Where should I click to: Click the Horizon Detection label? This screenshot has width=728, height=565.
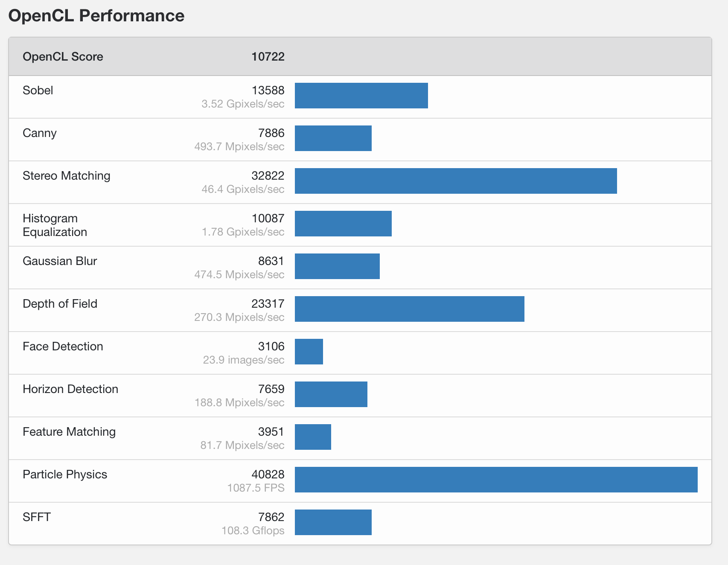click(x=70, y=389)
